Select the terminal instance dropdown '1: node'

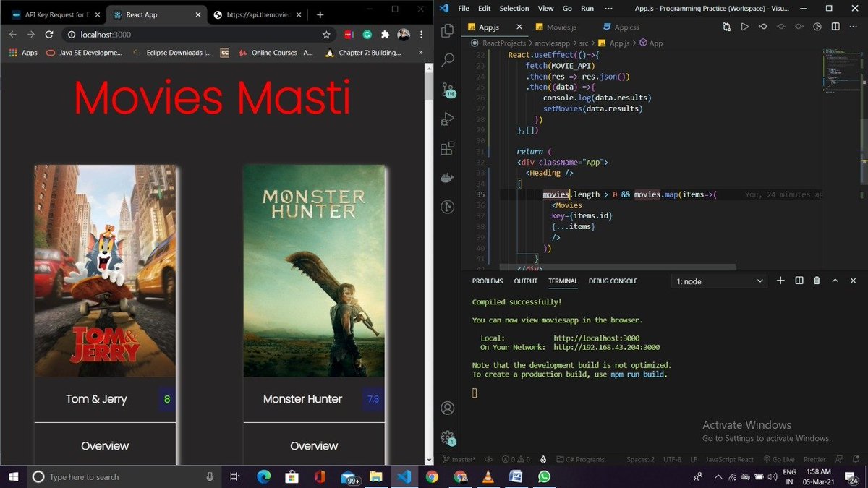click(720, 281)
